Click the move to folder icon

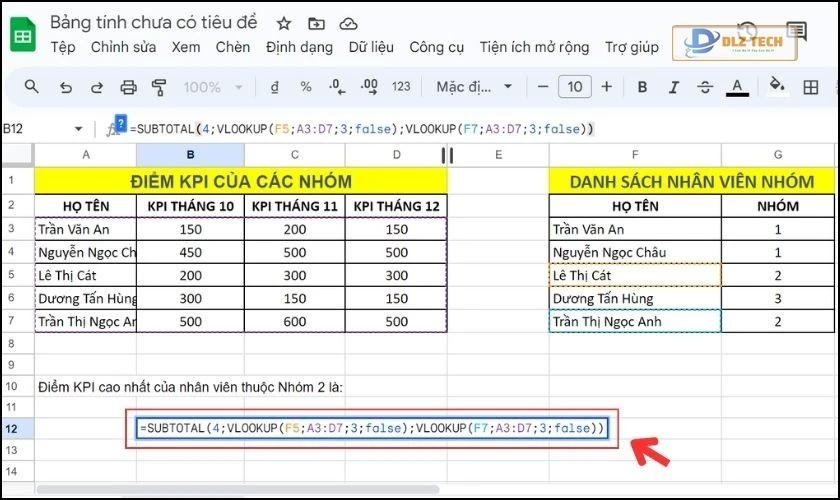coord(316,23)
